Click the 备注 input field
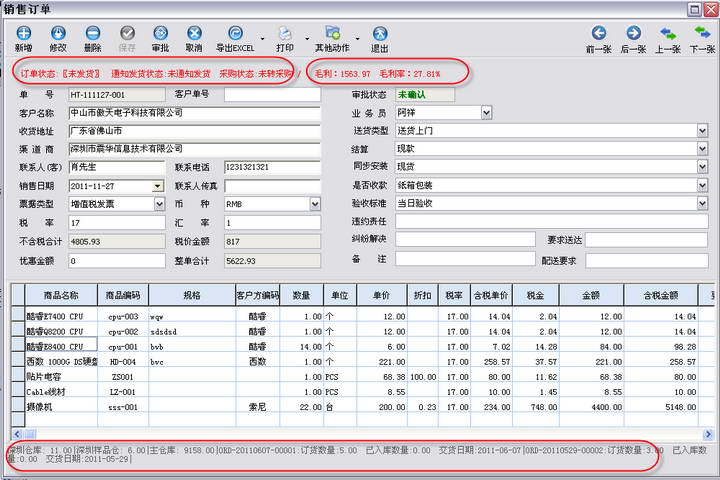 [x=466, y=259]
